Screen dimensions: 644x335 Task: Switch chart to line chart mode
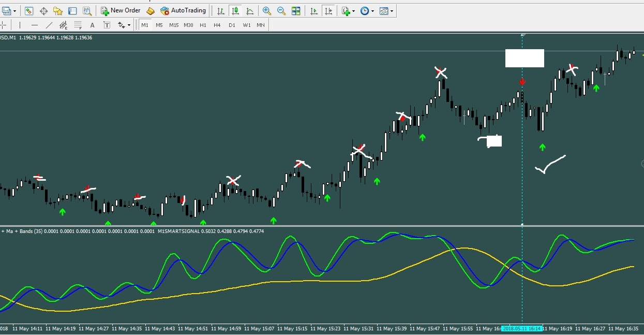click(x=250, y=10)
